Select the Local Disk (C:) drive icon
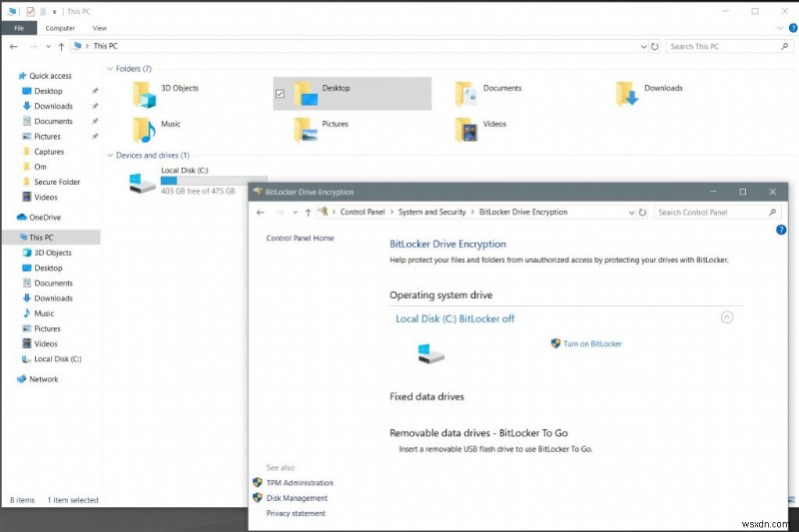Viewport: 799px width, 532px height. click(x=142, y=183)
